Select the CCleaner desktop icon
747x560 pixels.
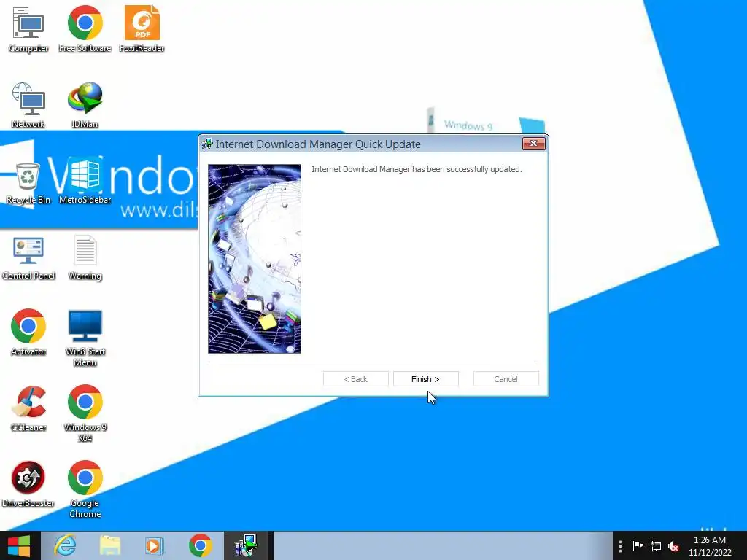tap(28, 408)
